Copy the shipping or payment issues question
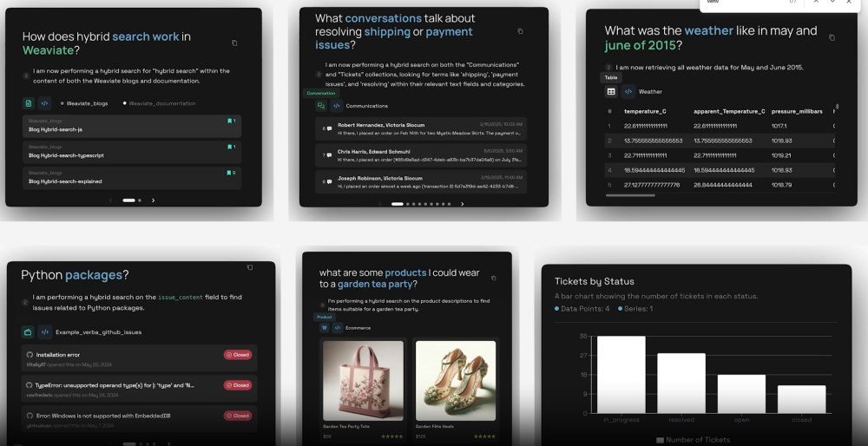The height and width of the screenshot is (446, 868). 520,31
